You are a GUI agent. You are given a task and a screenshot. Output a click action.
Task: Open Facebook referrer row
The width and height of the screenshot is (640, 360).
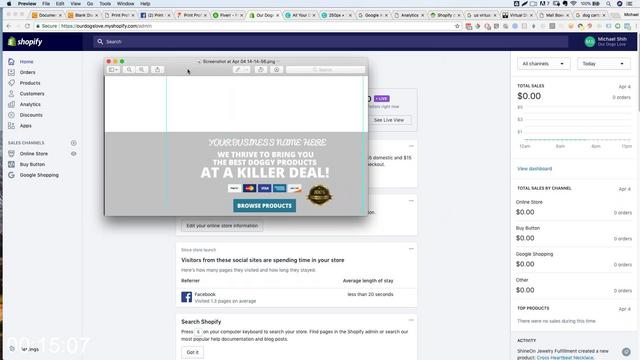pos(297,297)
